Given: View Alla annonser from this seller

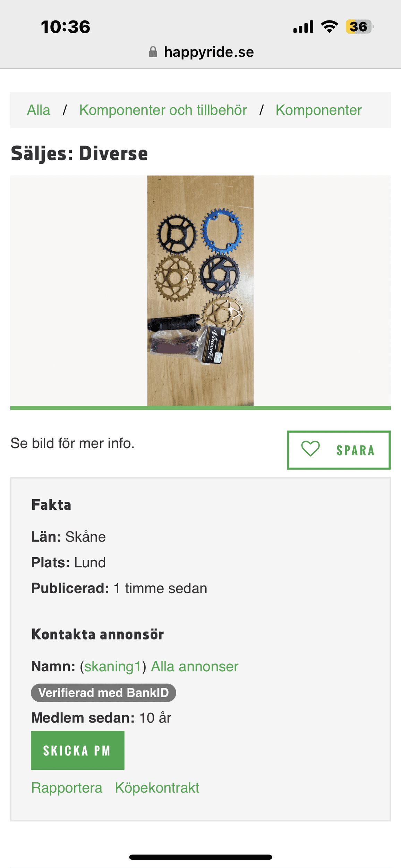Looking at the screenshot, I should (x=195, y=666).
